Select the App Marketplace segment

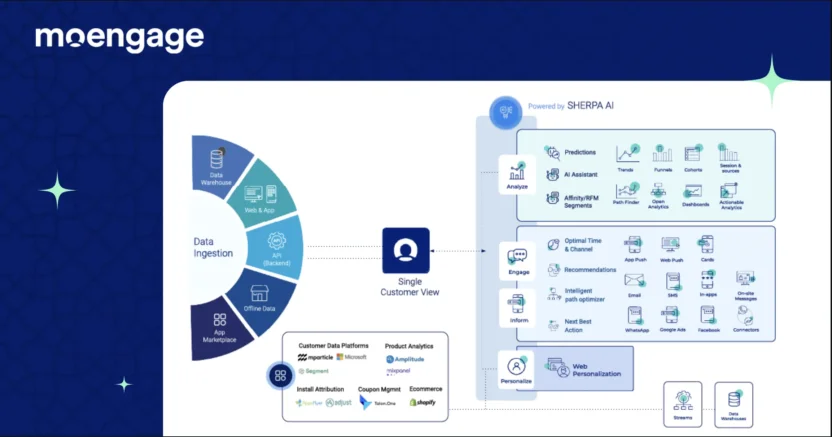(219, 329)
